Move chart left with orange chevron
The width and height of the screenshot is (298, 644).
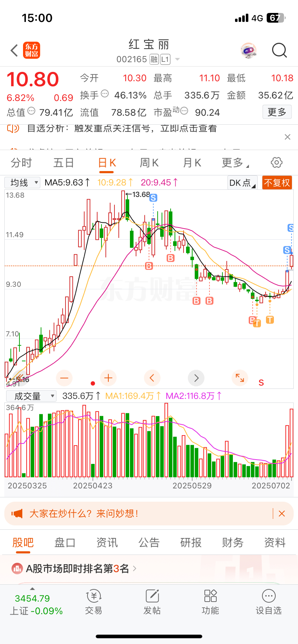click(x=152, y=378)
